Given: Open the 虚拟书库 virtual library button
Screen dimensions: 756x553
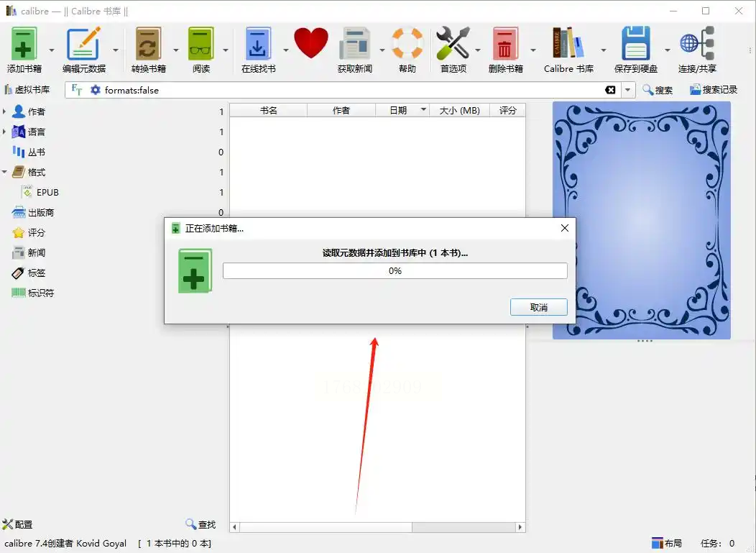Looking at the screenshot, I should click(x=27, y=90).
